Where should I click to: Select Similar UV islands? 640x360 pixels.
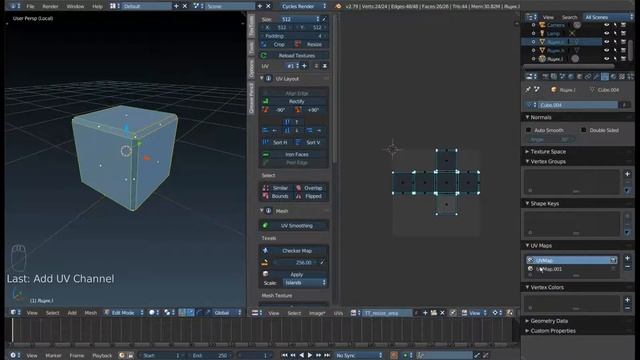276,188
